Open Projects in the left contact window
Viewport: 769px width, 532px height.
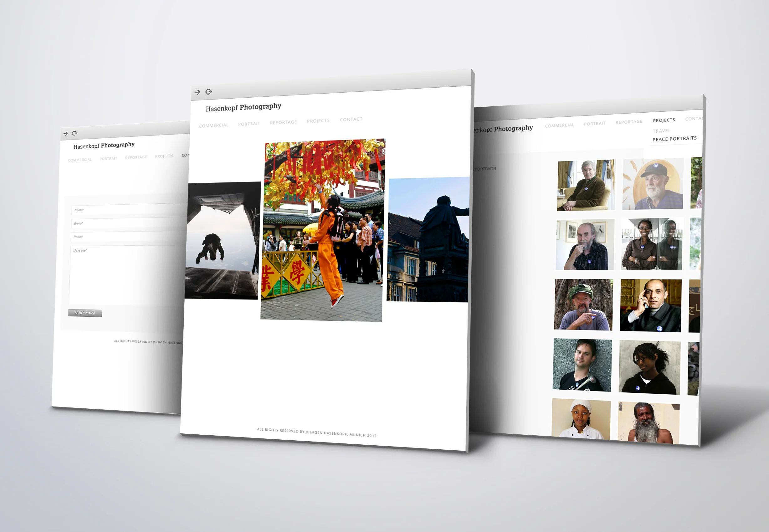coord(164,156)
